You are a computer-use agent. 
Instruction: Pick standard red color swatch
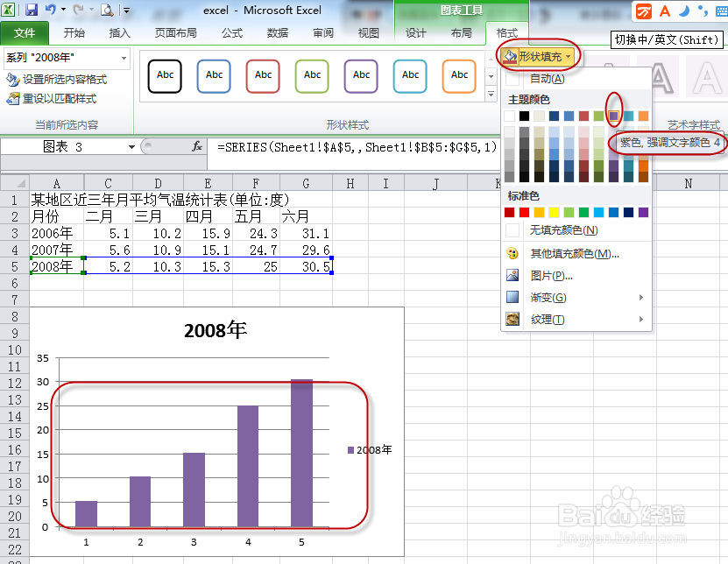[524, 212]
